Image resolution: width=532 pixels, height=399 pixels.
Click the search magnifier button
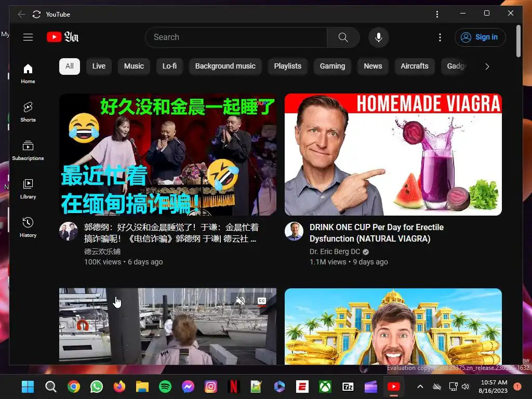coord(343,37)
